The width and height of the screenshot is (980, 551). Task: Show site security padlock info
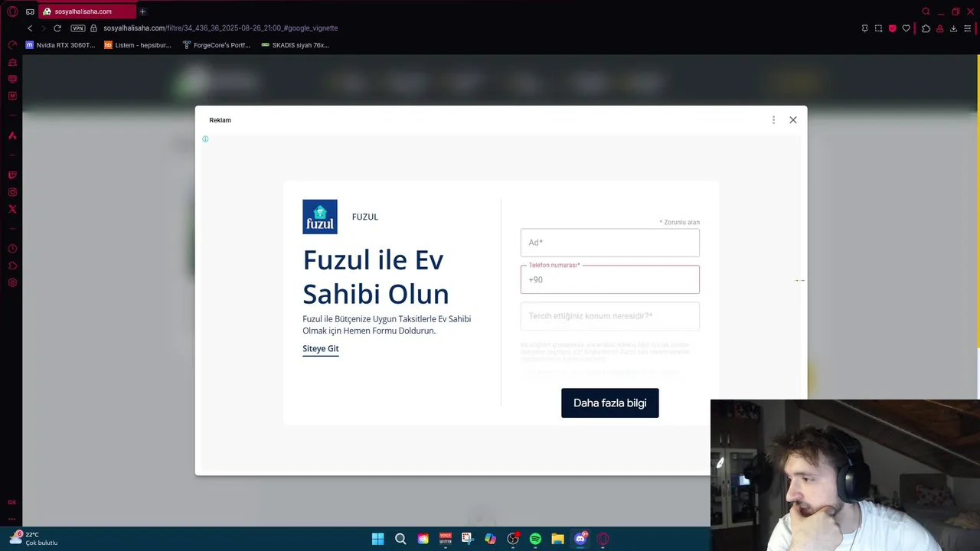pos(94,28)
